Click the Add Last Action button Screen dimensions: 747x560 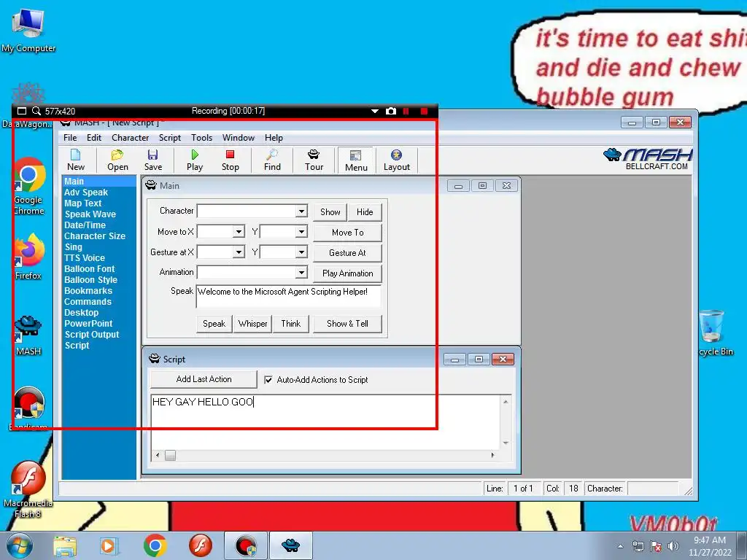[x=204, y=379]
